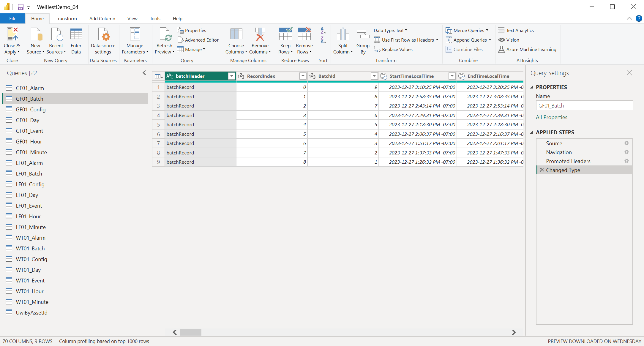Click the All Properties link

click(551, 117)
